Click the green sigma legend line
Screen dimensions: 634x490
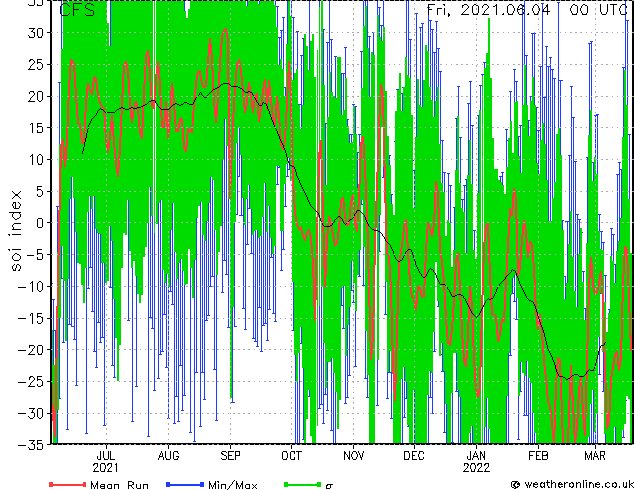pyautogui.click(x=303, y=484)
